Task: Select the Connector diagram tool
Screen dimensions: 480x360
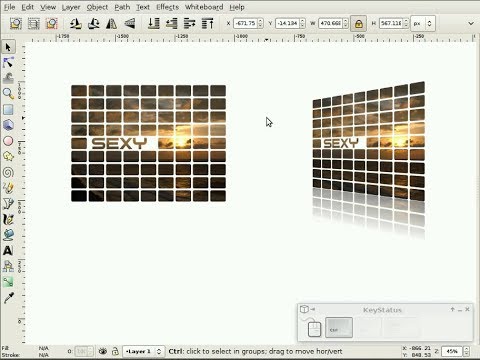Action: click(8, 266)
